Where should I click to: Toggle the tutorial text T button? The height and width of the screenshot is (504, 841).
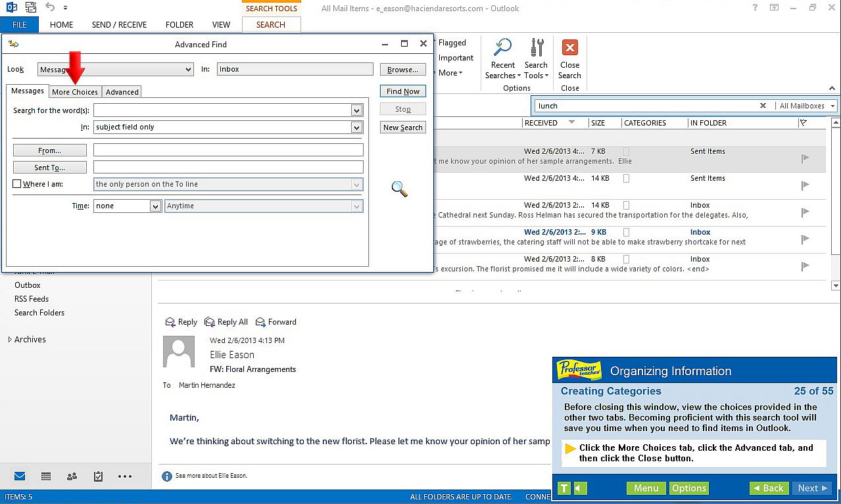(x=564, y=488)
